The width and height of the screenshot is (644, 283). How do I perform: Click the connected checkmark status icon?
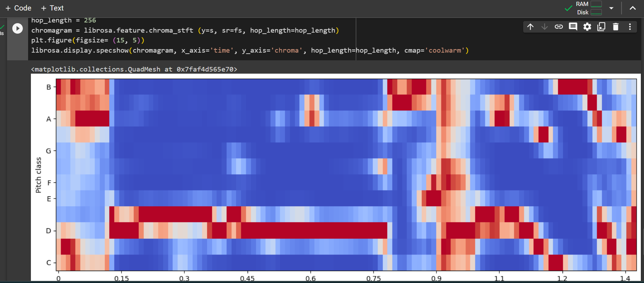pos(568,8)
